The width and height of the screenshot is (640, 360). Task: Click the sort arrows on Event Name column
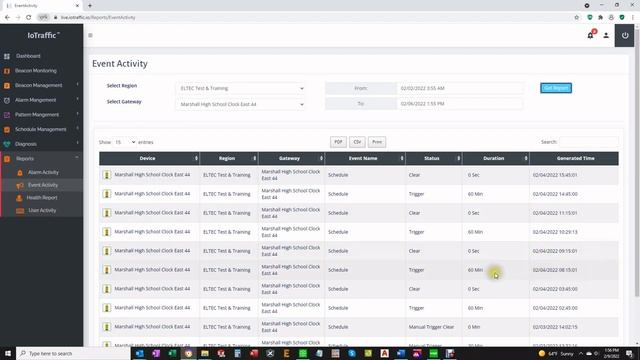tap(402, 158)
